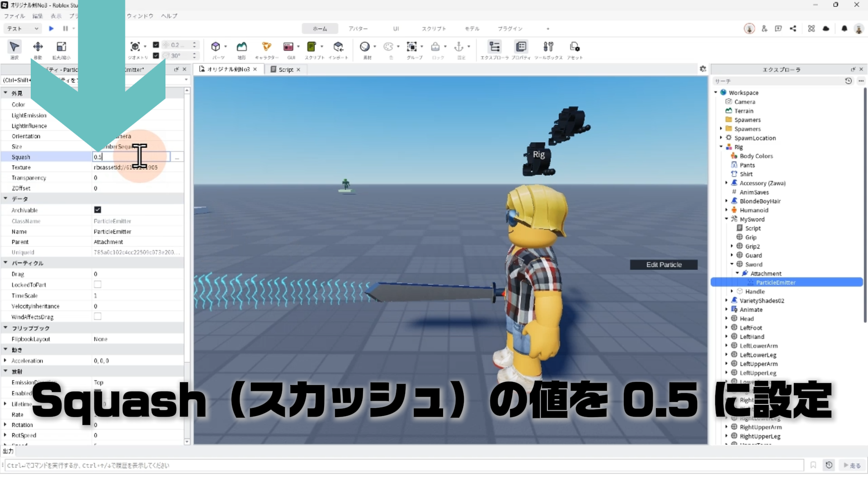Switch to the Script tab
This screenshot has width=868, height=488.
click(285, 70)
